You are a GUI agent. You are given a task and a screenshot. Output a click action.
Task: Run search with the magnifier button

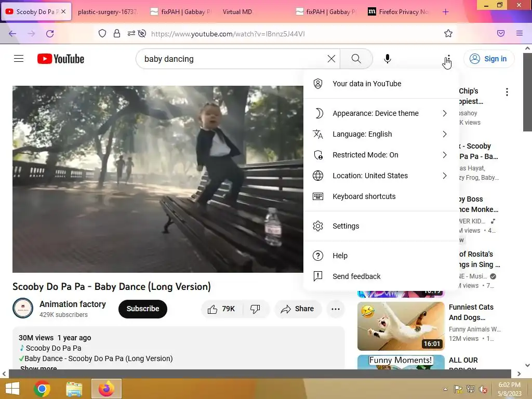pos(356,59)
